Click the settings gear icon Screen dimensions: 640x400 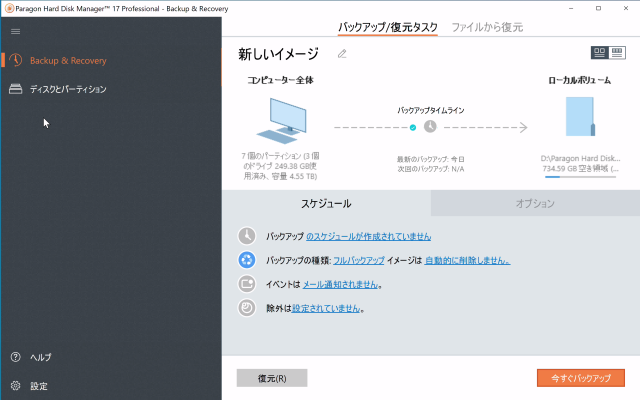[x=16, y=386]
